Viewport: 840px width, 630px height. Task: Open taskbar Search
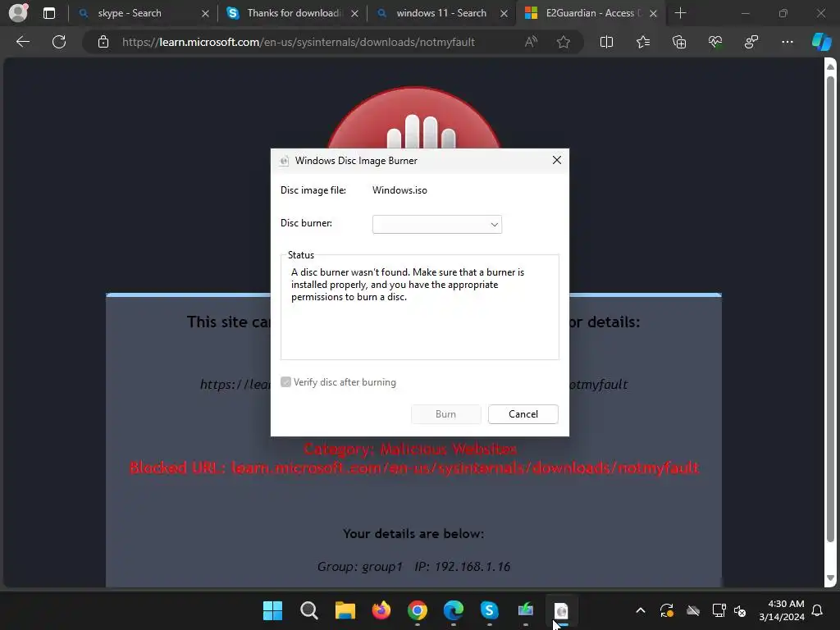pyautogui.click(x=309, y=610)
